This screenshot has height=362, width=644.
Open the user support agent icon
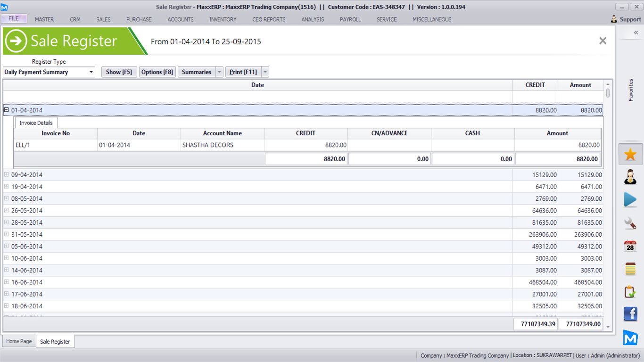tap(630, 177)
